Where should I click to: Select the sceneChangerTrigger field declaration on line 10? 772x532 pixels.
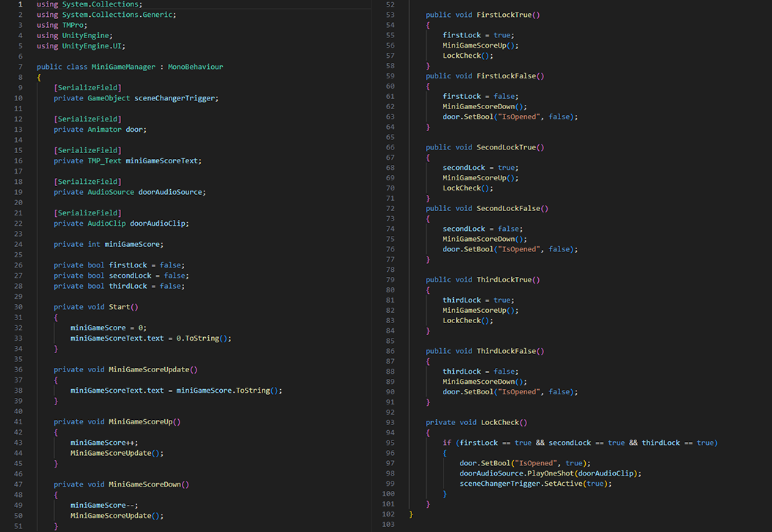point(176,98)
